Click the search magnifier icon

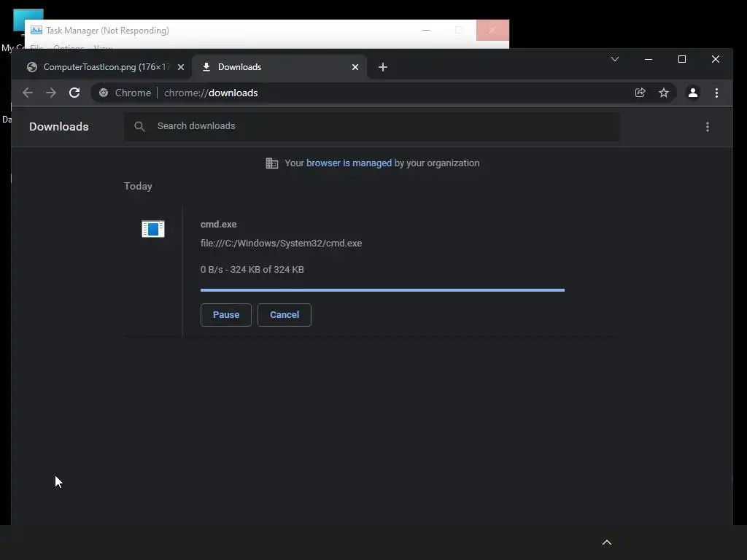click(139, 126)
